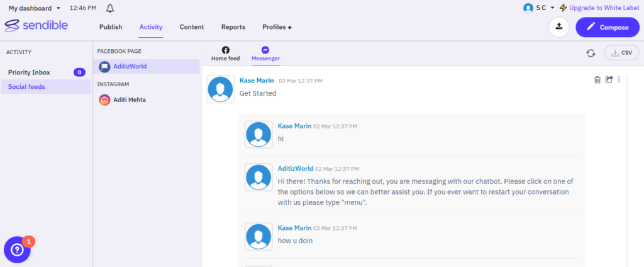Refresh the Messenger feed
This screenshot has width=644, height=267.
point(591,54)
